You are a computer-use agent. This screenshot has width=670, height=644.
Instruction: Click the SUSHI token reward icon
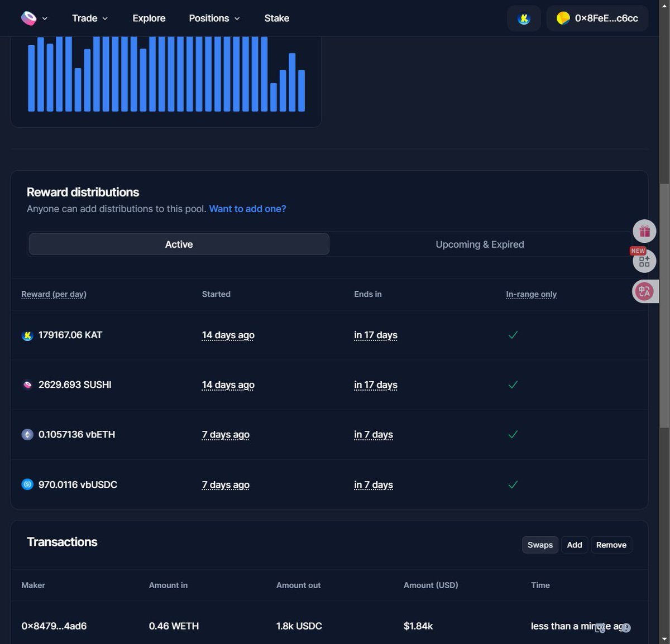tap(27, 385)
